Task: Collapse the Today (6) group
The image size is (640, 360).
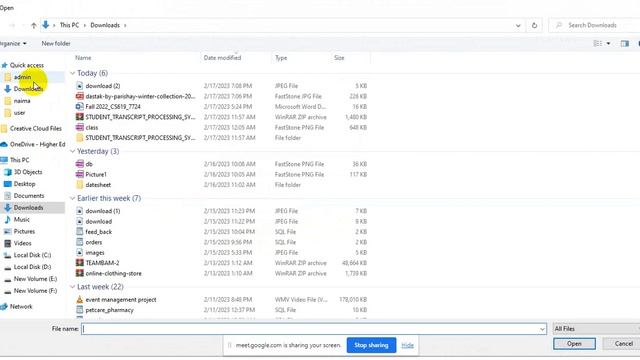Action: [x=72, y=73]
